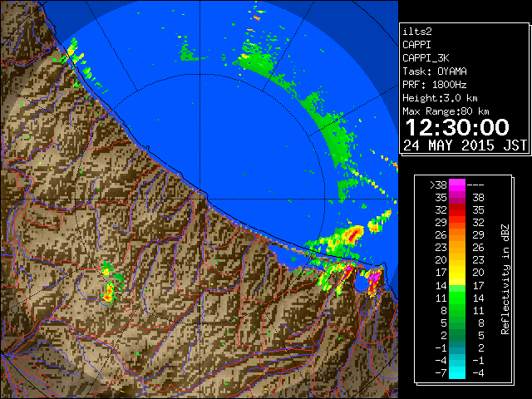Image resolution: width=532 pixels, height=399 pixels.
Task: Click the "CAPPI_3K" label
Action: click(x=426, y=58)
